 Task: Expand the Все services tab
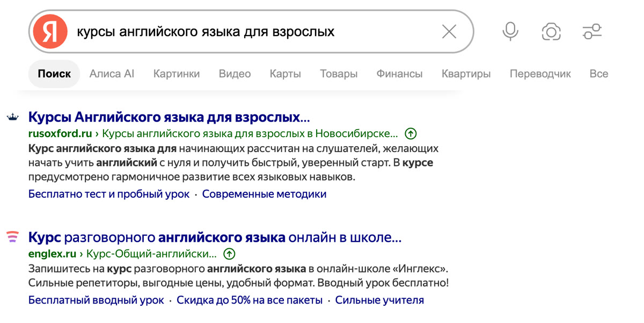[x=598, y=74]
